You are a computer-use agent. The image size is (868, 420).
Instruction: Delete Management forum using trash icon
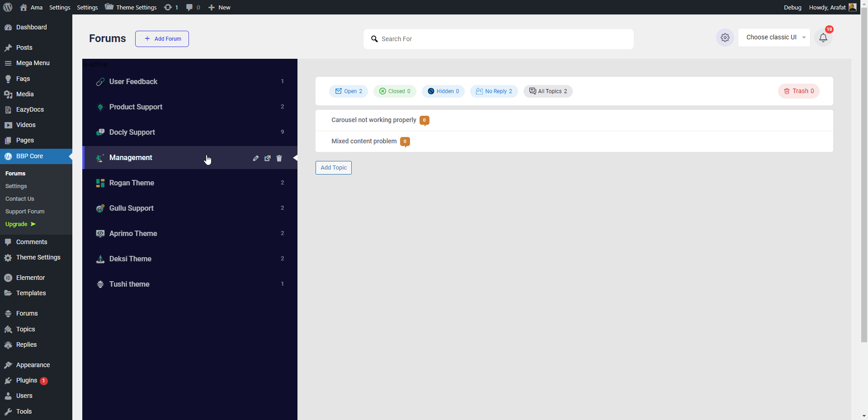tap(279, 158)
